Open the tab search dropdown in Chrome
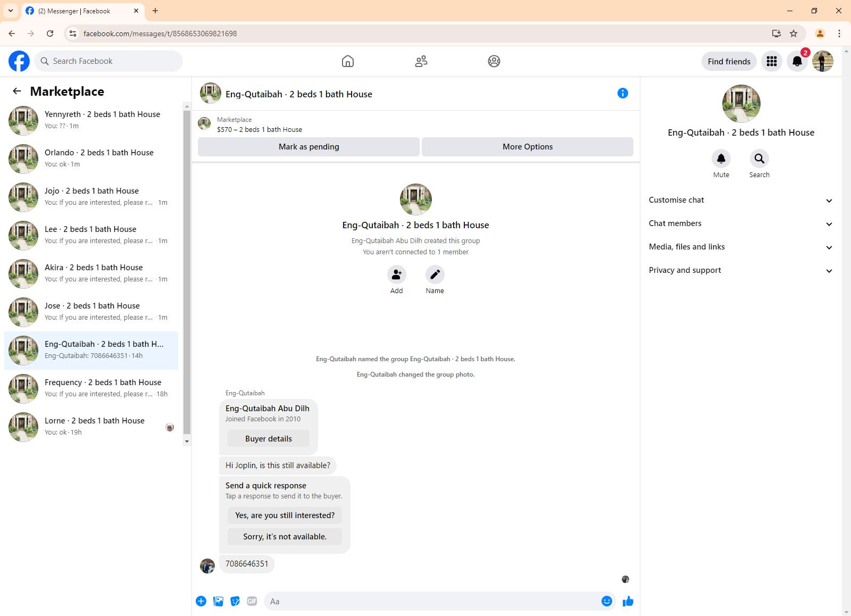This screenshot has height=616, width=851. 11,11
